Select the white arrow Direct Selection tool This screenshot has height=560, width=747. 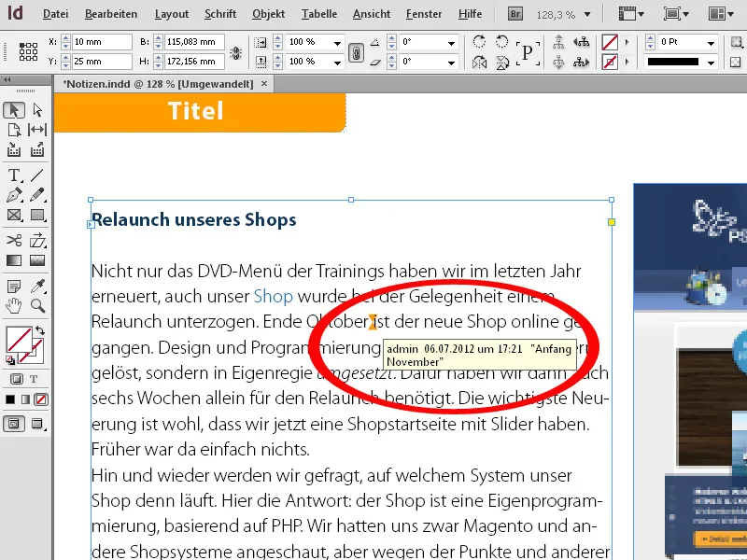(37, 110)
